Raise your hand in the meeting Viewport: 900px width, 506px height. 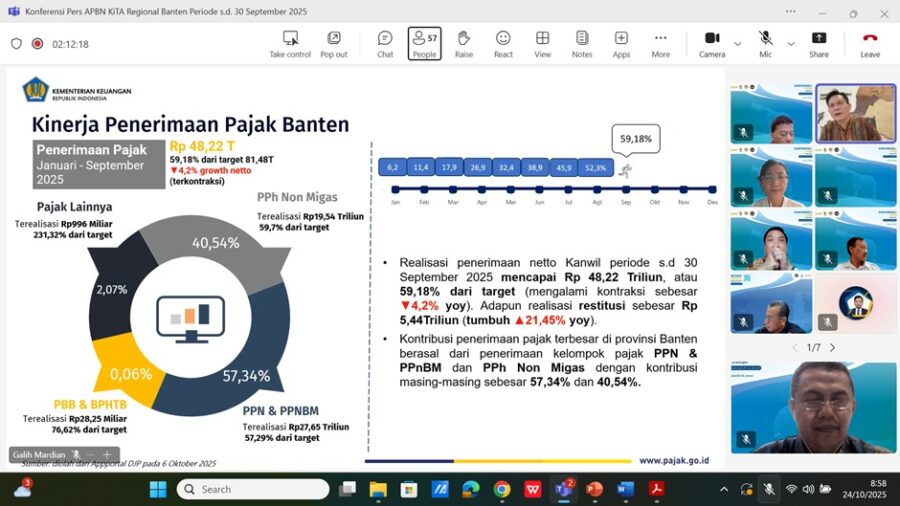click(463, 43)
